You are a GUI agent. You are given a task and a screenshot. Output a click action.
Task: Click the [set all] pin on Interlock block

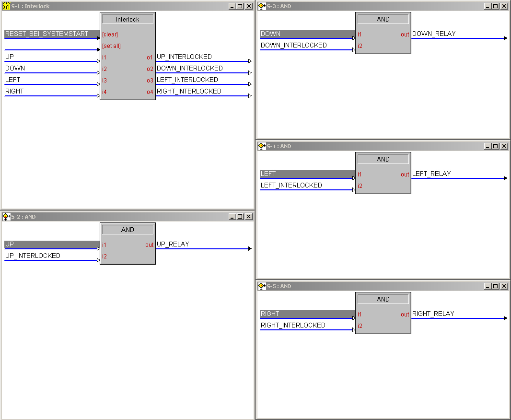click(x=111, y=46)
